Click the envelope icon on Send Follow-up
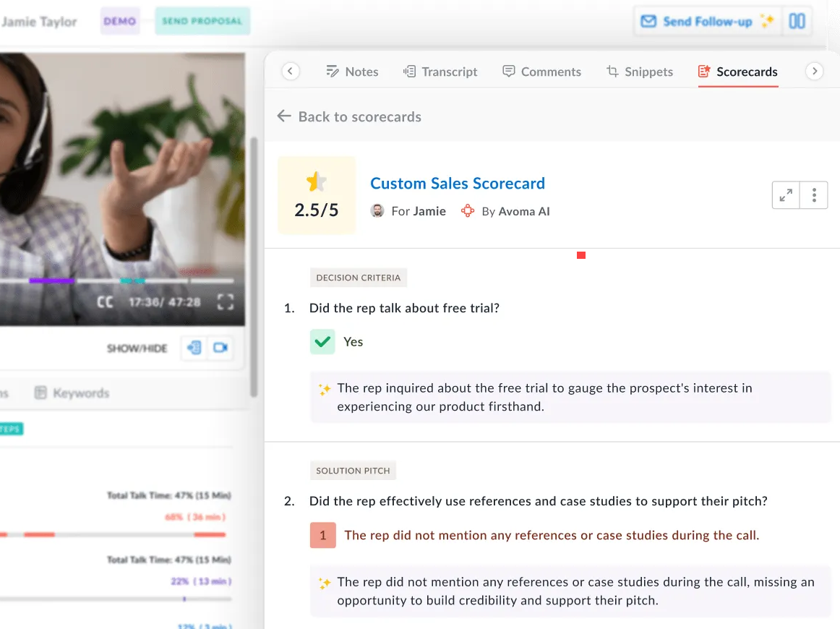Viewport: 840px width, 629px height. (648, 22)
